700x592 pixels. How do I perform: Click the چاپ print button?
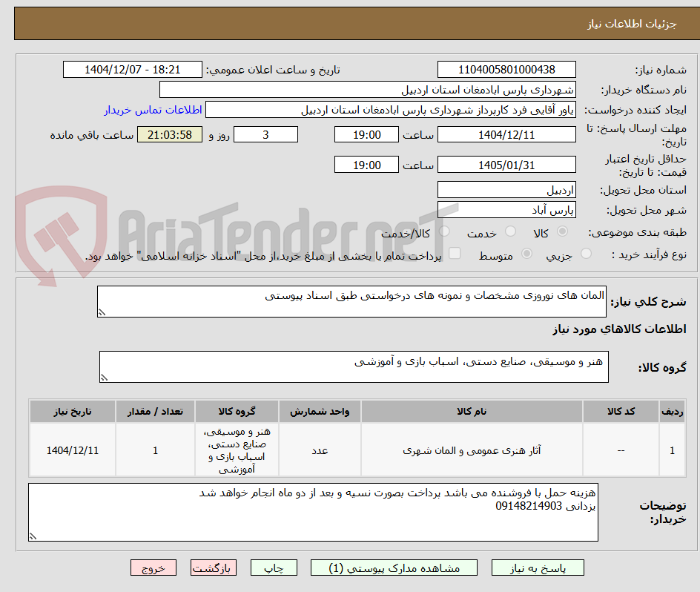(x=274, y=568)
